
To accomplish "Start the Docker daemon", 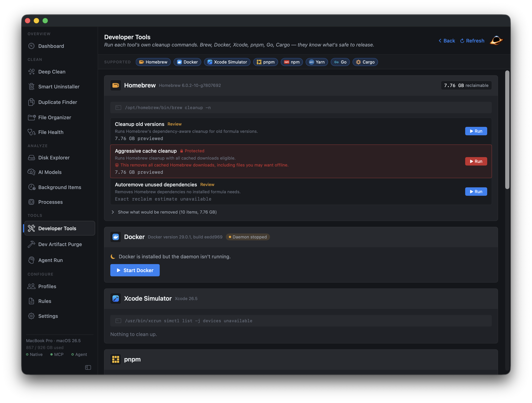I will (135, 270).
